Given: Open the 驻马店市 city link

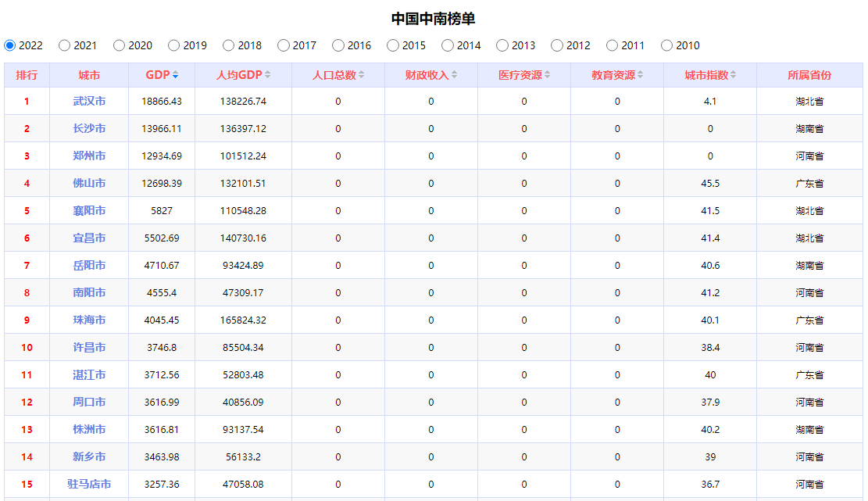Looking at the screenshot, I should pyautogui.click(x=89, y=485).
